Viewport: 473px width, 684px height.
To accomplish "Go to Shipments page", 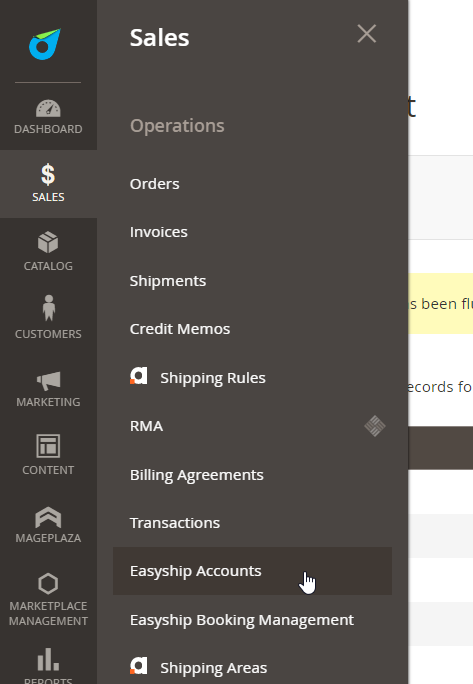I will [168, 281].
